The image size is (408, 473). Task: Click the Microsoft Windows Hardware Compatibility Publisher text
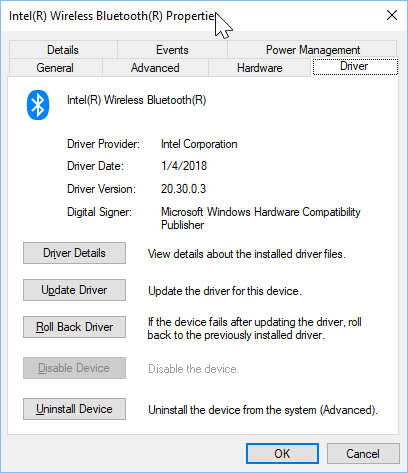[261, 218]
